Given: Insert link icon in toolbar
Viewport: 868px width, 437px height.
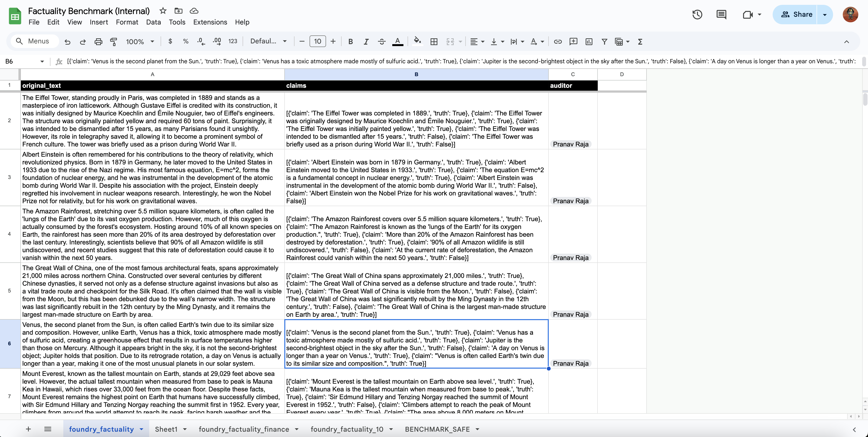Looking at the screenshot, I should point(558,41).
